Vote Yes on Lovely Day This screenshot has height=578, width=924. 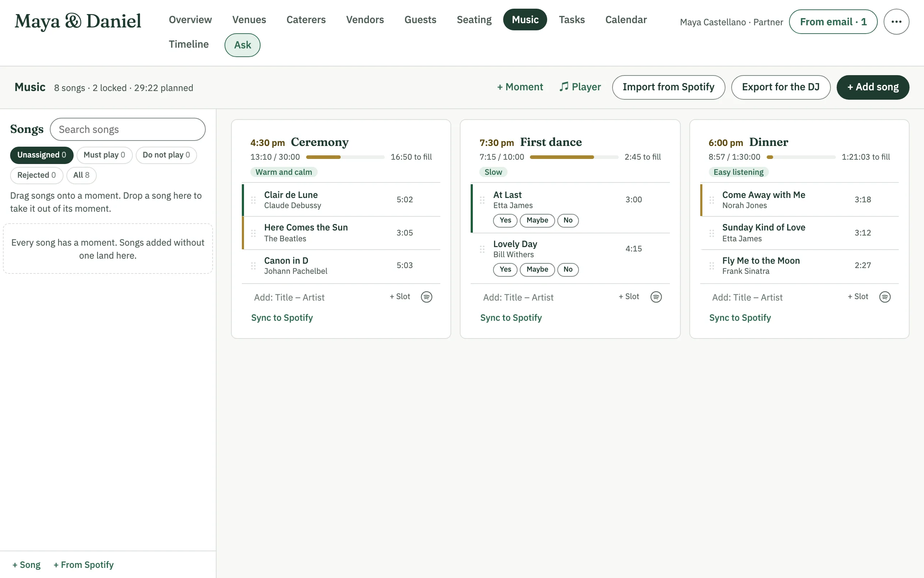(505, 269)
